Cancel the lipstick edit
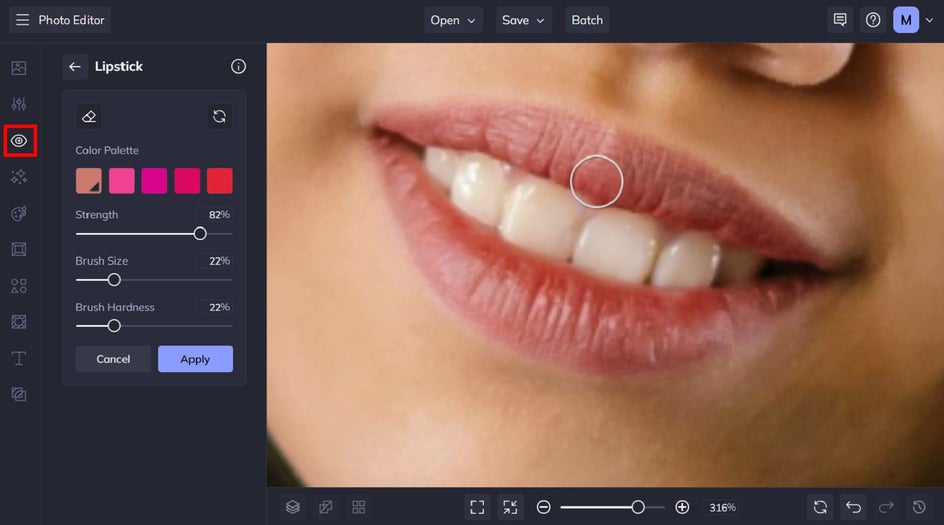 113,359
